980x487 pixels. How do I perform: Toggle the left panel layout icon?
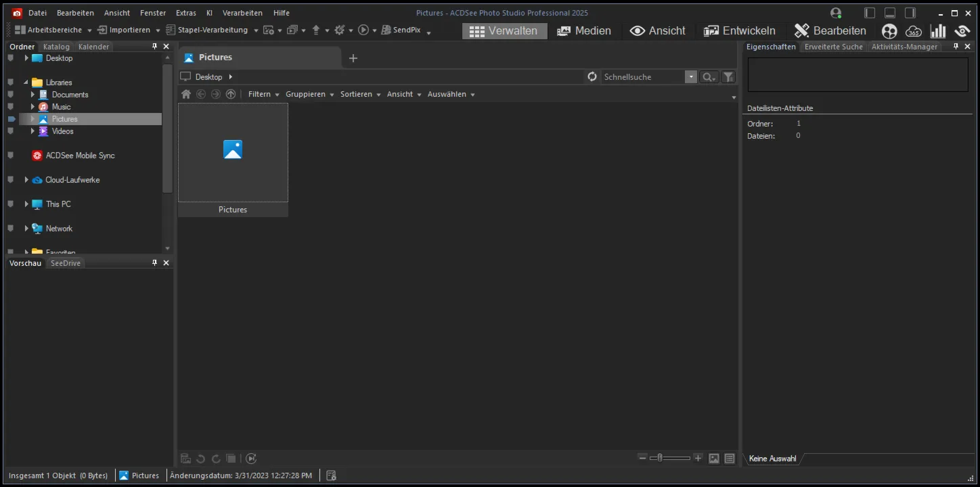[x=870, y=13]
